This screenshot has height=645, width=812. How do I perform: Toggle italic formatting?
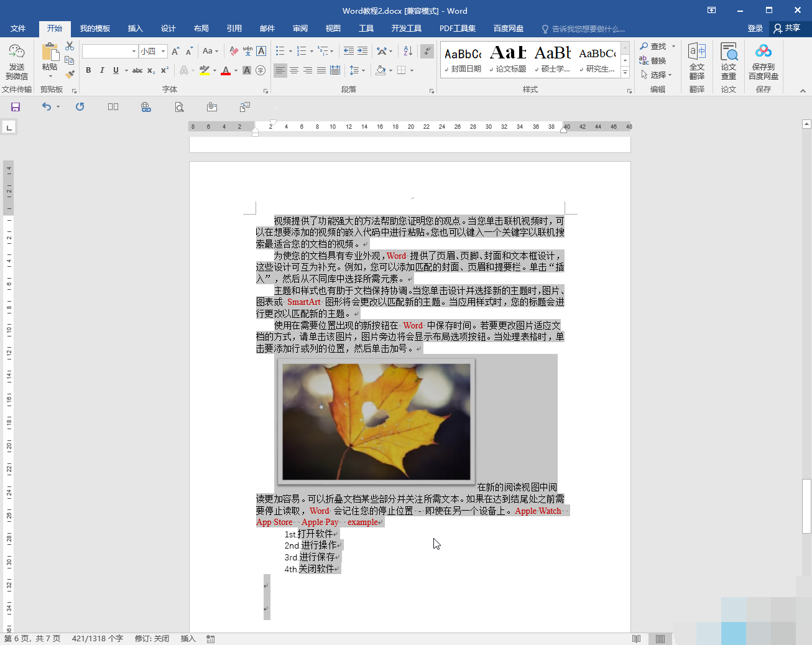tap(102, 70)
